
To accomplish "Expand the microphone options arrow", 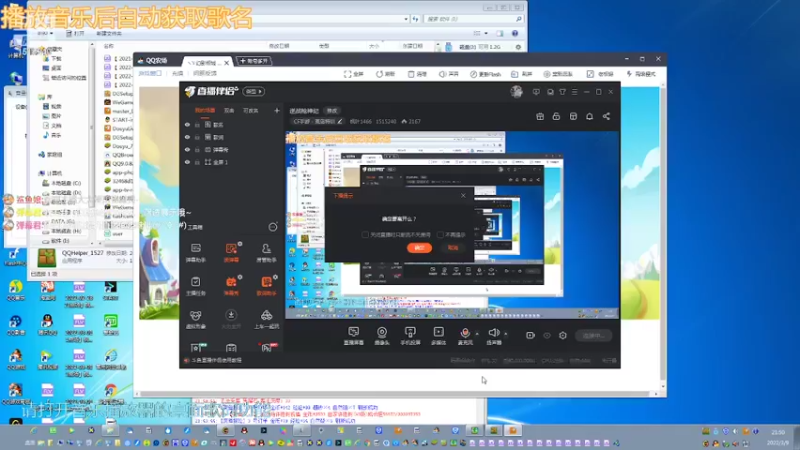I will coord(477,334).
